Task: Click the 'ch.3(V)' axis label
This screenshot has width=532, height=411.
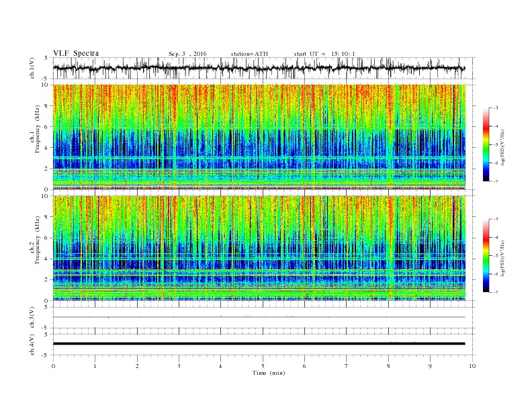Action: point(32,318)
